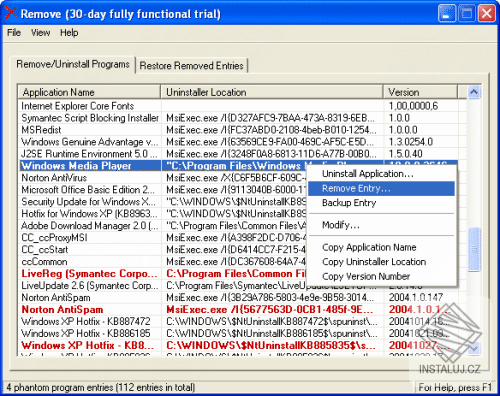
Task: Maximize the Remove window
Action: pos(467,14)
